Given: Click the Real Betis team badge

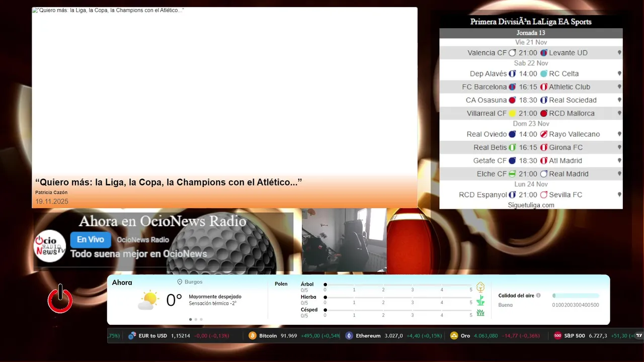Looking at the screenshot, I should tap(512, 147).
